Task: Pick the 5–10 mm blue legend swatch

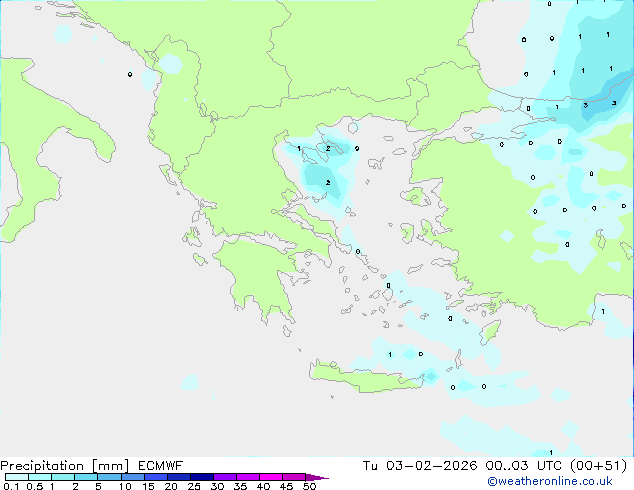Action: (110, 477)
